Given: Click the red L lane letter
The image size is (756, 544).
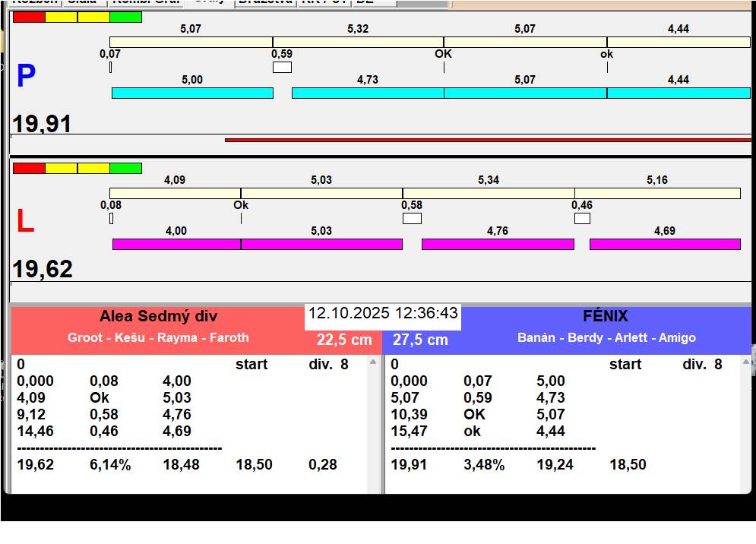Looking at the screenshot, I should tap(26, 221).
